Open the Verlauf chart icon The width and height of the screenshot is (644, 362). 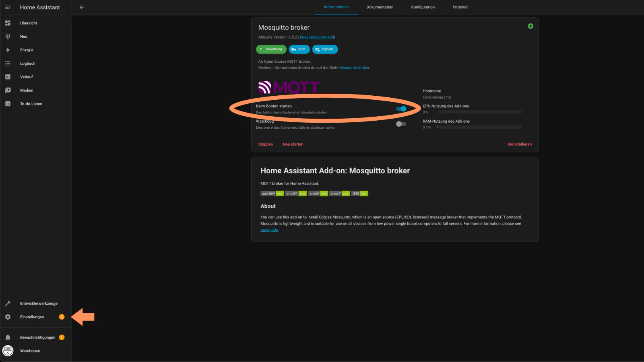pyautogui.click(x=8, y=77)
